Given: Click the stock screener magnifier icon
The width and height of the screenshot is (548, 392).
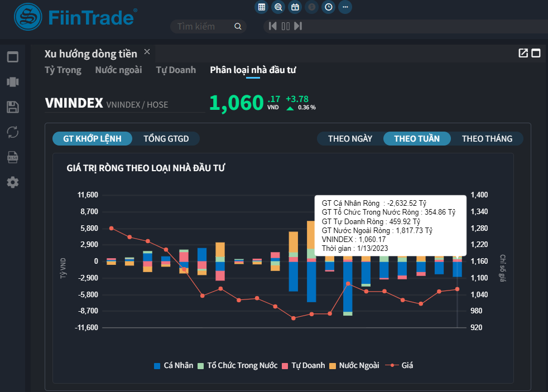Looking at the screenshot, I should pyautogui.click(x=278, y=7).
